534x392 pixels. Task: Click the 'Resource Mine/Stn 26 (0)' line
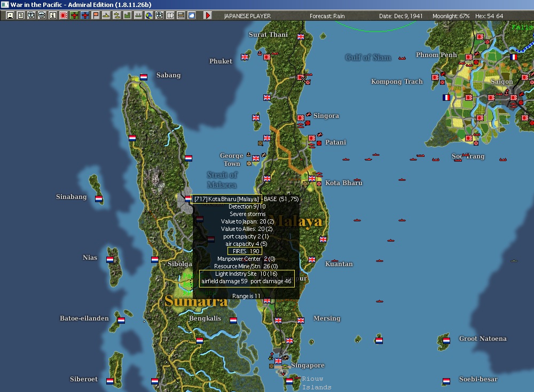[246, 266]
